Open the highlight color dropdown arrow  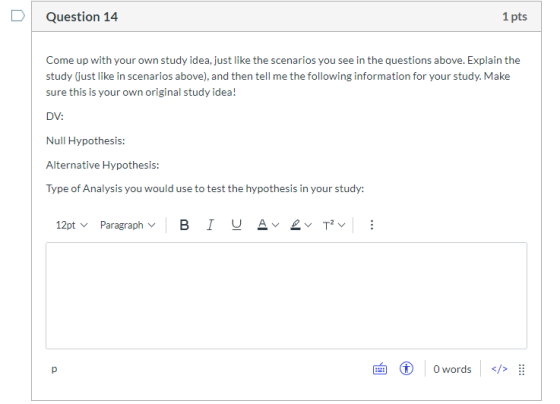[x=308, y=225]
